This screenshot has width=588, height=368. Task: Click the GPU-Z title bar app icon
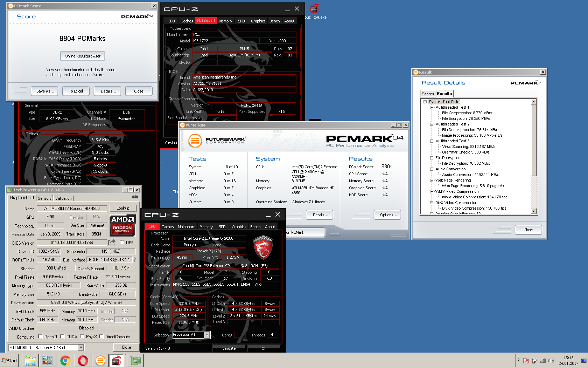(x=10, y=190)
